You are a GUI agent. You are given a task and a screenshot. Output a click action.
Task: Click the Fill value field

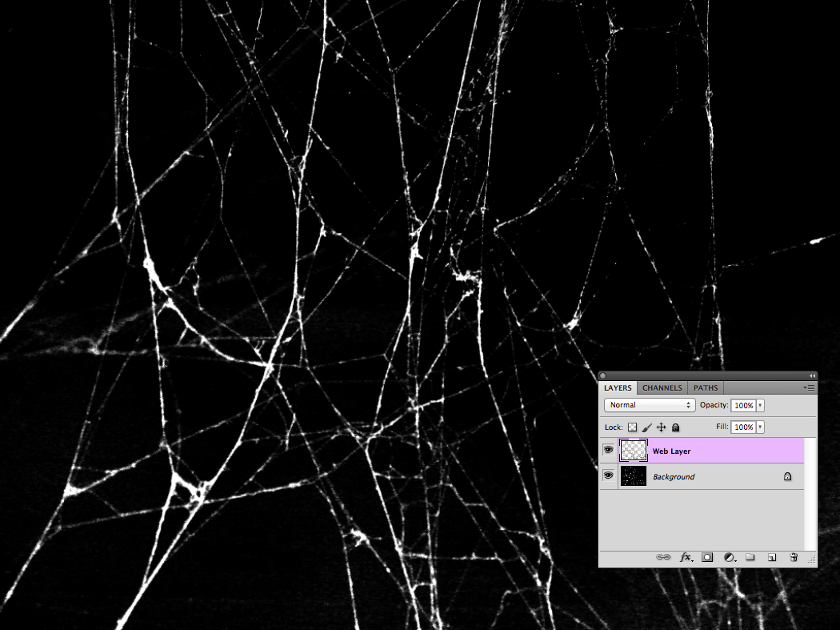[x=743, y=427]
